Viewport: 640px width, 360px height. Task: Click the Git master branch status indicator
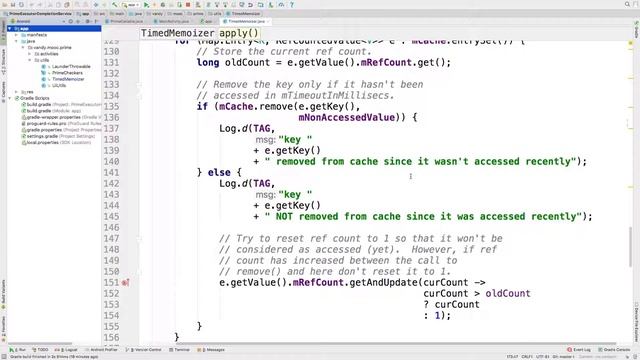564,357
